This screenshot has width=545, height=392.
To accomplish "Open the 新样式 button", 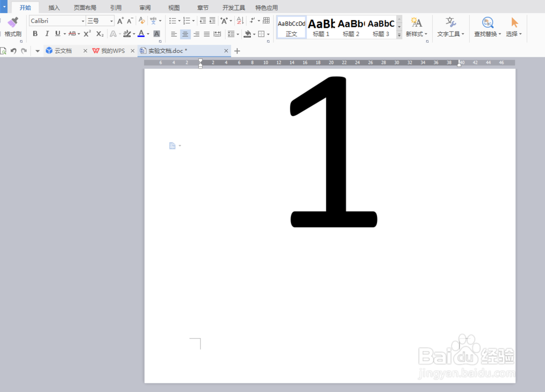I will tap(416, 27).
